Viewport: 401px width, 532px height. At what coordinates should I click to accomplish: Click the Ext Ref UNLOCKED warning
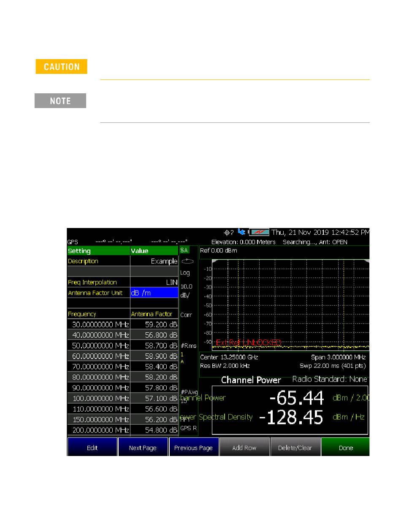point(249,343)
